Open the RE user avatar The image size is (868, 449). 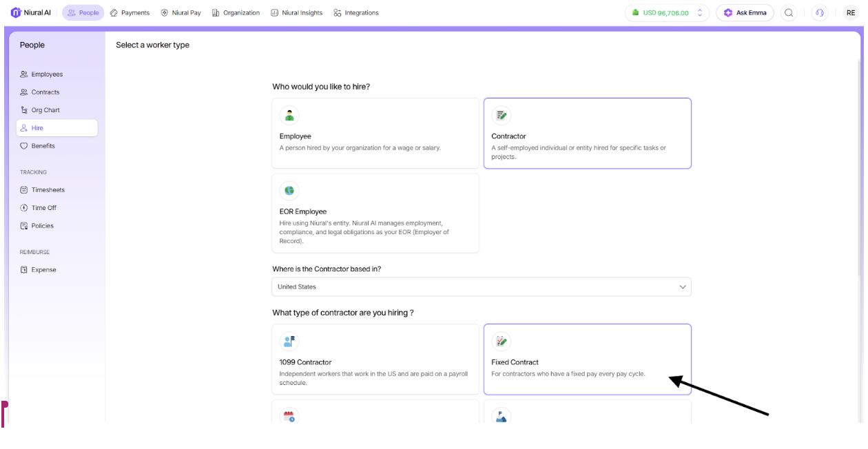[x=851, y=12]
